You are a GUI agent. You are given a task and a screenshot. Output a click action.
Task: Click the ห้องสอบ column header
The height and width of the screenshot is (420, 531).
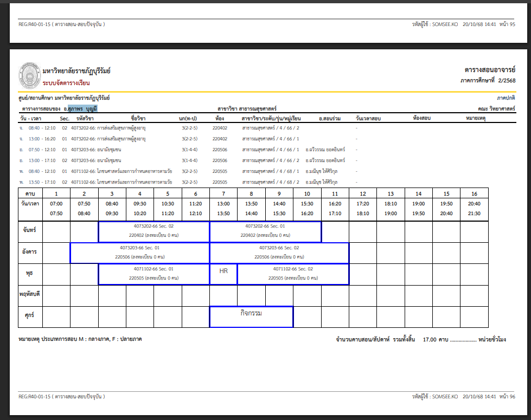click(x=421, y=118)
